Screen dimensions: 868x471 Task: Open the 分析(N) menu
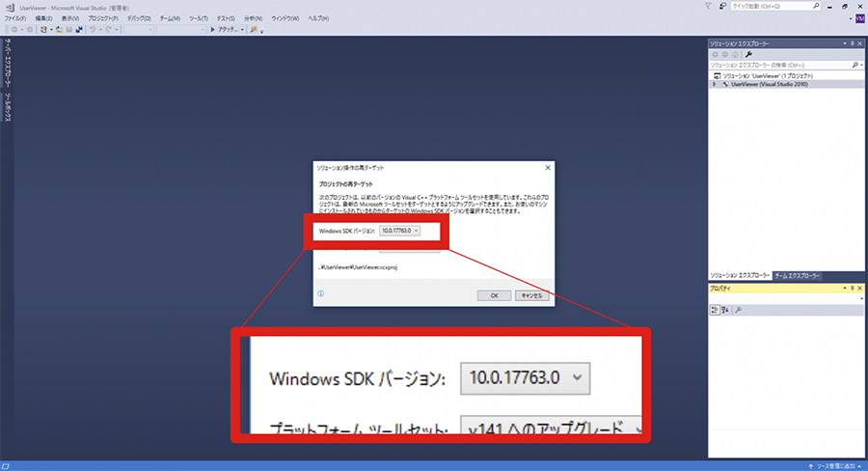click(254, 18)
